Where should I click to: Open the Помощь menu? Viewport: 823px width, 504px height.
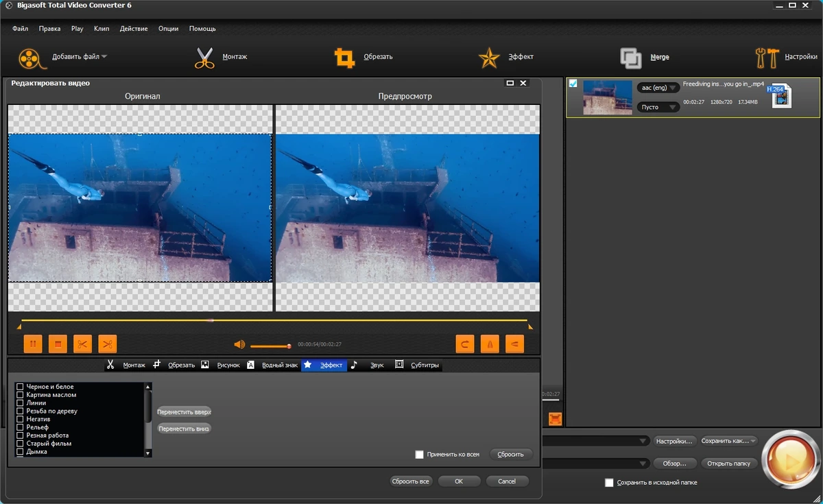coord(202,29)
